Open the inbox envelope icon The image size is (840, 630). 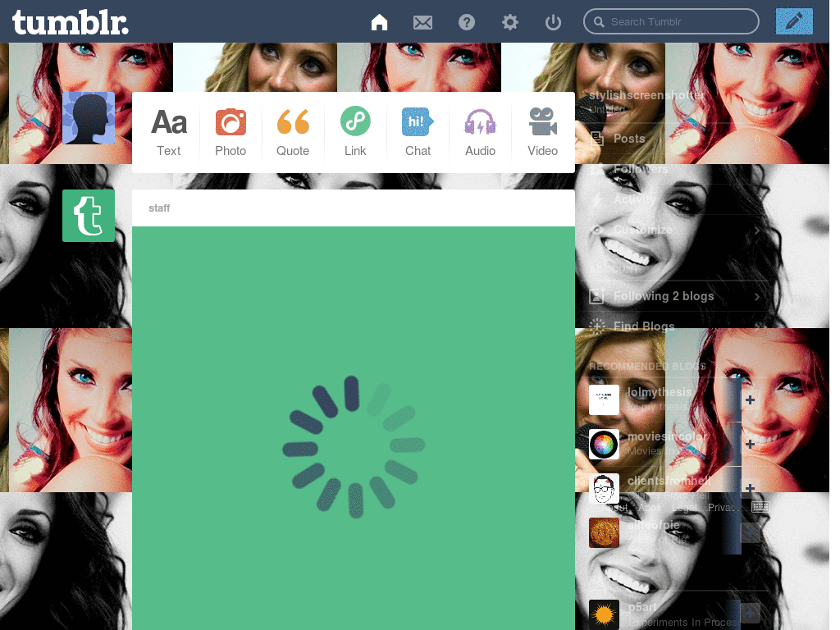(422, 22)
